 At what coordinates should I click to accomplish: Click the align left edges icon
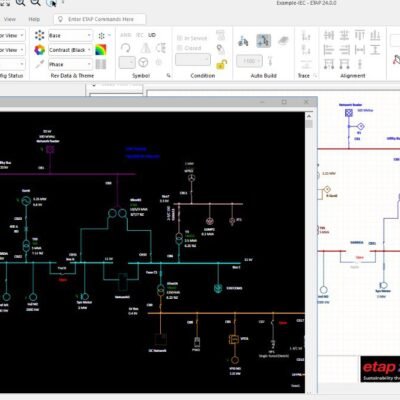[329, 50]
